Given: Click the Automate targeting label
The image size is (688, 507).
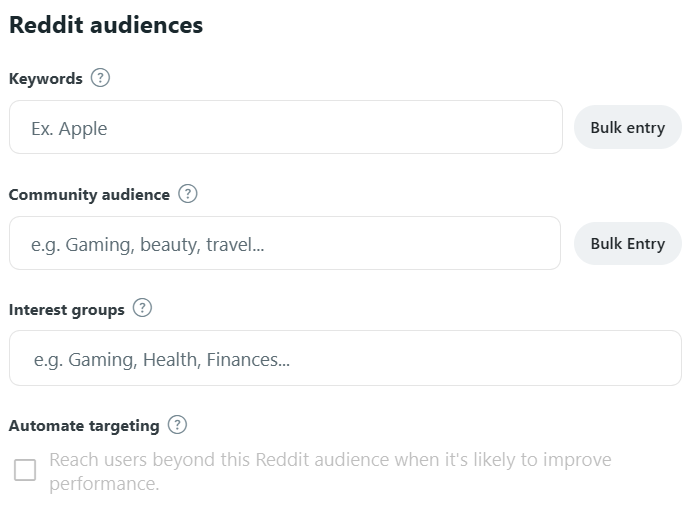Looking at the screenshot, I should [x=84, y=425].
